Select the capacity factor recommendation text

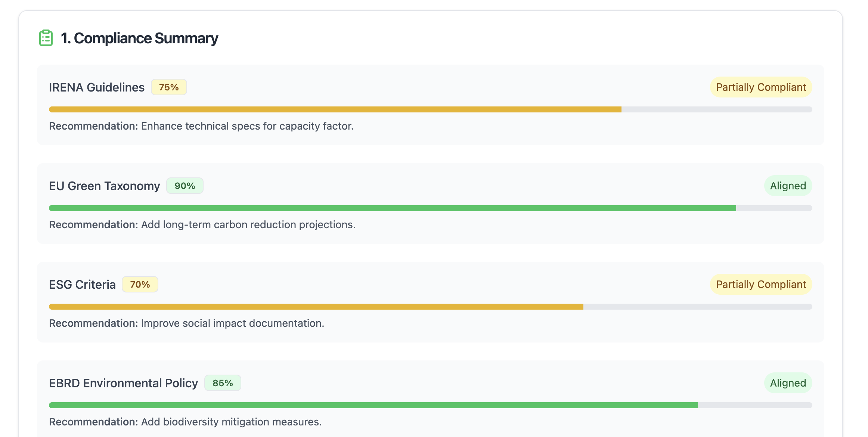coord(201,126)
